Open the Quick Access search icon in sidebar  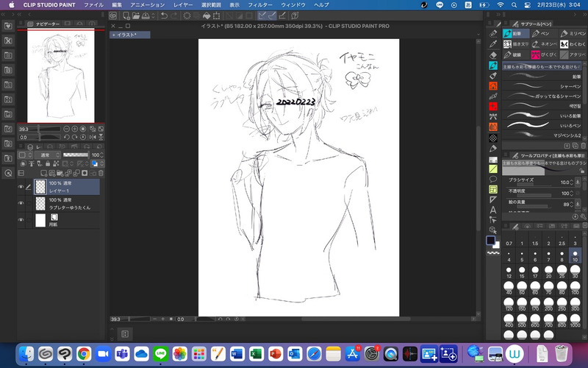[x=8, y=173]
